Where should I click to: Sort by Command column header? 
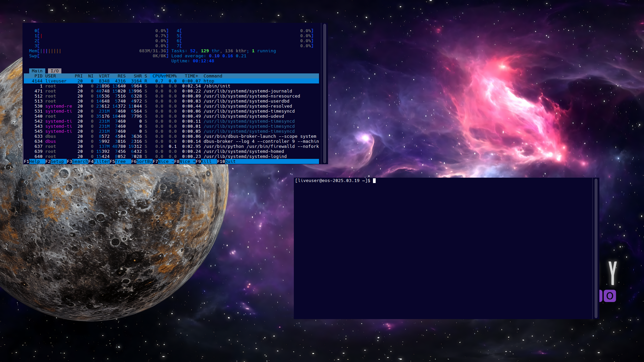coord(213,76)
